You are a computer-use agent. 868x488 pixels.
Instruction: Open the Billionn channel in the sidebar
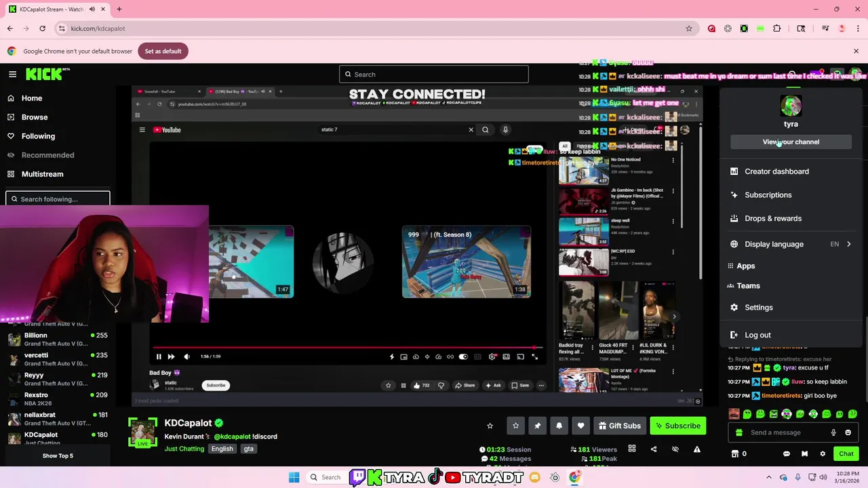tap(58, 339)
